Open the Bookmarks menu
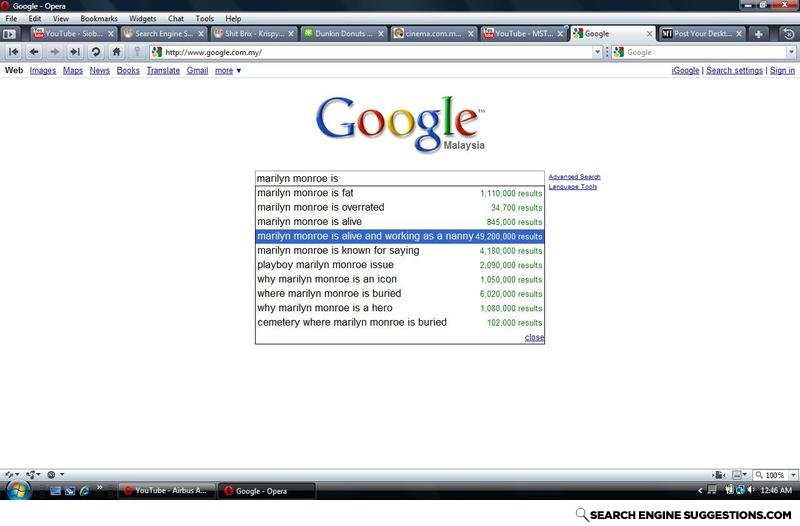800x526 pixels. tap(99, 18)
